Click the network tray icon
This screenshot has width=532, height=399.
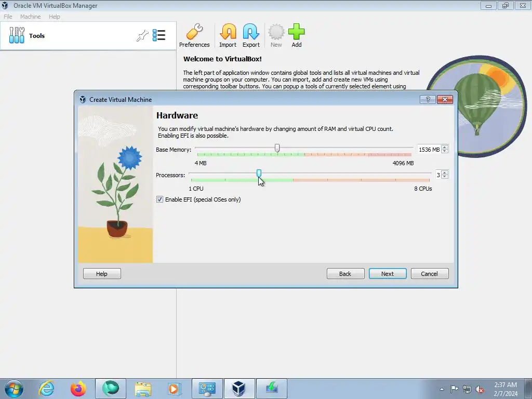click(467, 389)
